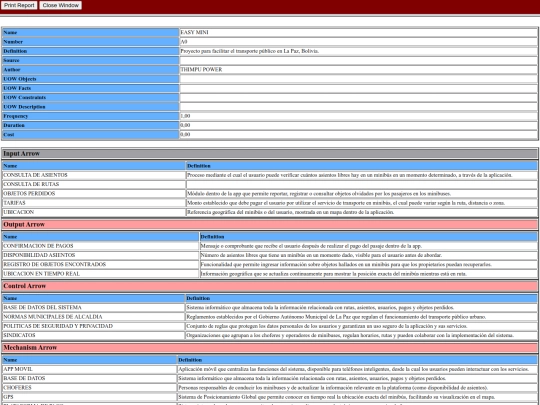Select TARIFAS input arrow row
The image size is (540, 405).
pyautogui.click(x=270, y=203)
